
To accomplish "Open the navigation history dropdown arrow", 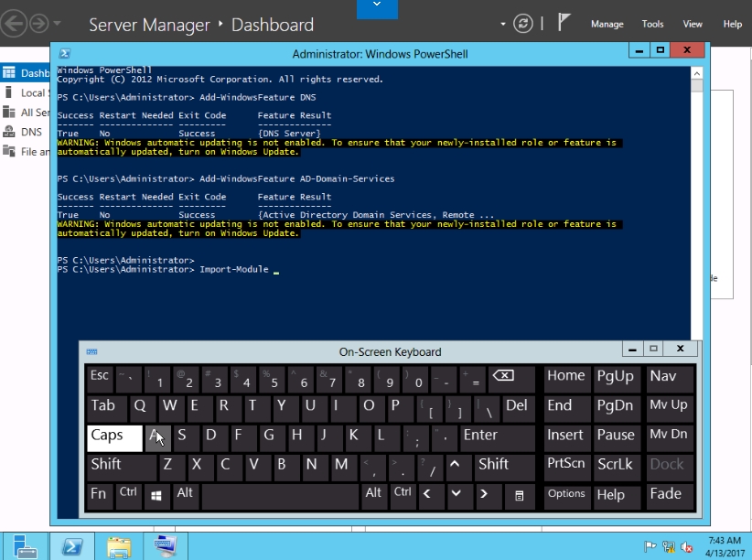I will click(x=59, y=24).
